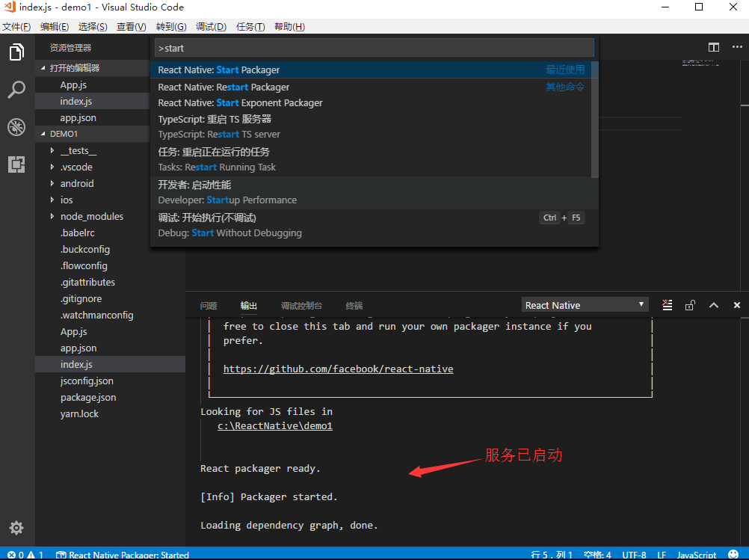Viewport: 749px width, 560px height.
Task: Open the 选择(S) menu
Action: [93, 27]
